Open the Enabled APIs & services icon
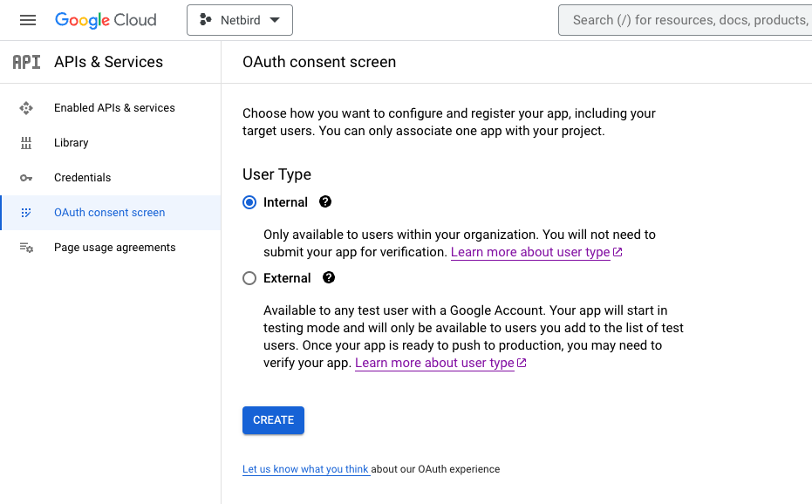Viewport: 812px width, 504px height. pyautogui.click(x=26, y=107)
